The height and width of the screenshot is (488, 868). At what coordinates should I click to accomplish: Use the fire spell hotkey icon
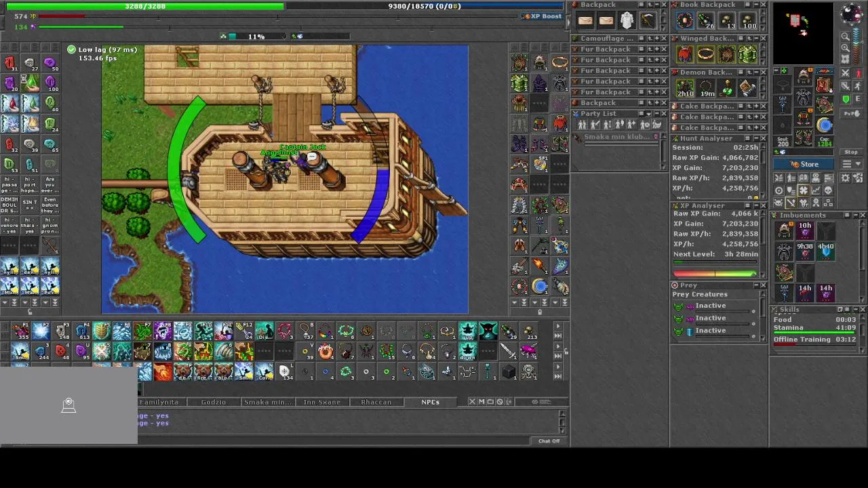(163, 371)
